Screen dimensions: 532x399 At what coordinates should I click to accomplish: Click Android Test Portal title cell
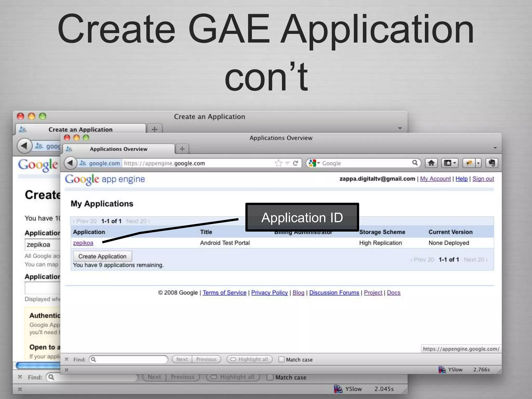pos(225,243)
